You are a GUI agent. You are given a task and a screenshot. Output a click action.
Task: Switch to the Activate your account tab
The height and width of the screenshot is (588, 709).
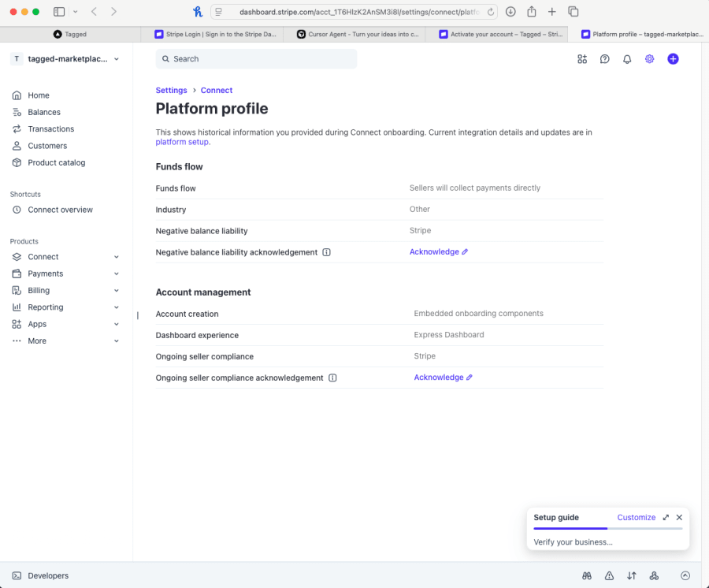tap(496, 35)
